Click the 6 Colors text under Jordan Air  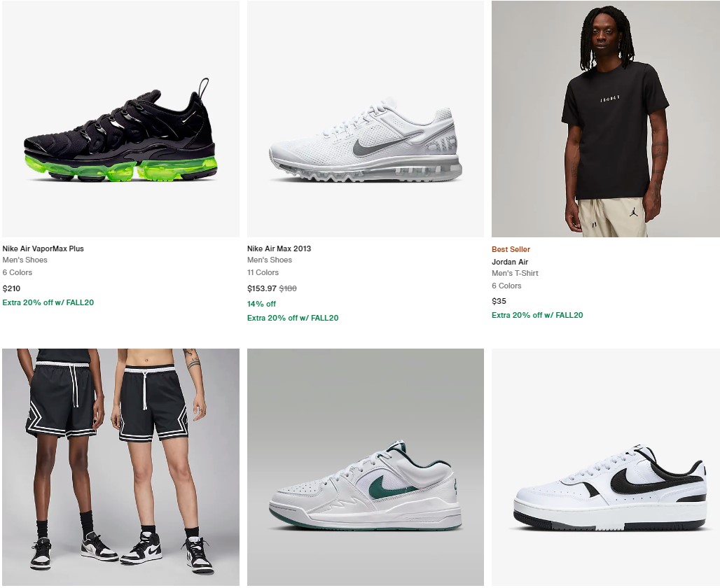(506, 286)
